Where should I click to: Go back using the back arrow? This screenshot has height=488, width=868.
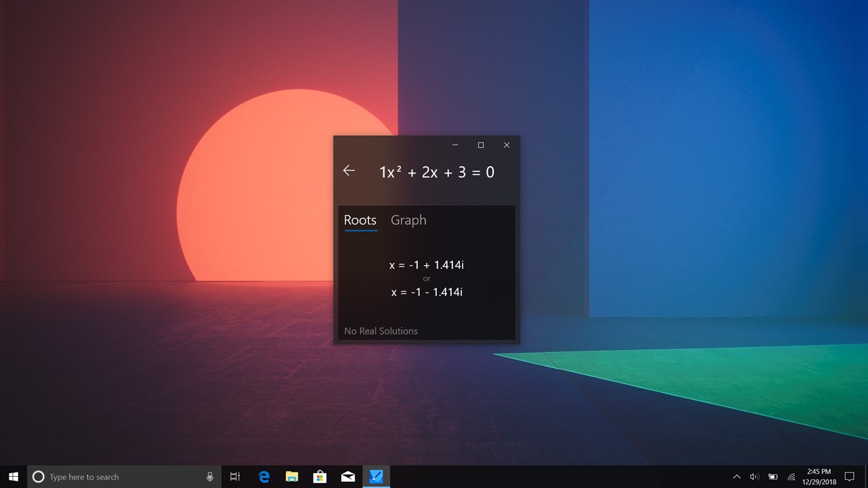pos(349,171)
